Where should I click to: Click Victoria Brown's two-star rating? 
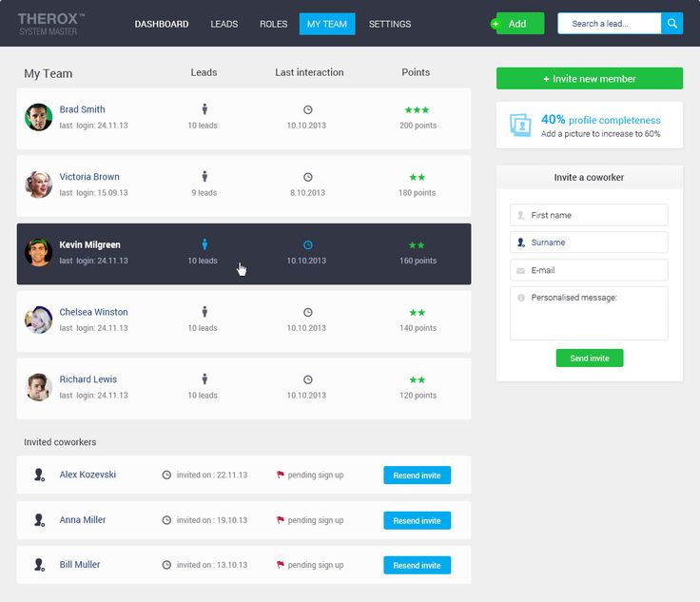417,177
